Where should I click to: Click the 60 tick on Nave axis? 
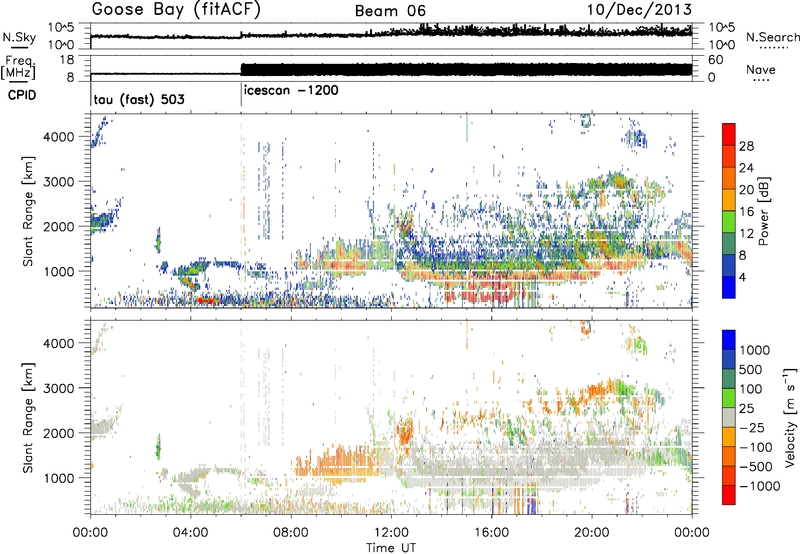click(x=715, y=60)
